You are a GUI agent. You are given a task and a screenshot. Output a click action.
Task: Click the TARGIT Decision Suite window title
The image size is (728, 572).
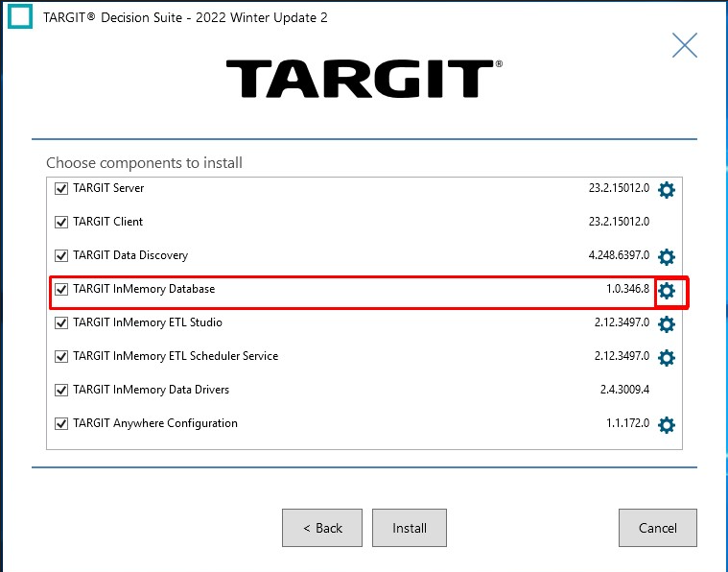tap(185, 17)
